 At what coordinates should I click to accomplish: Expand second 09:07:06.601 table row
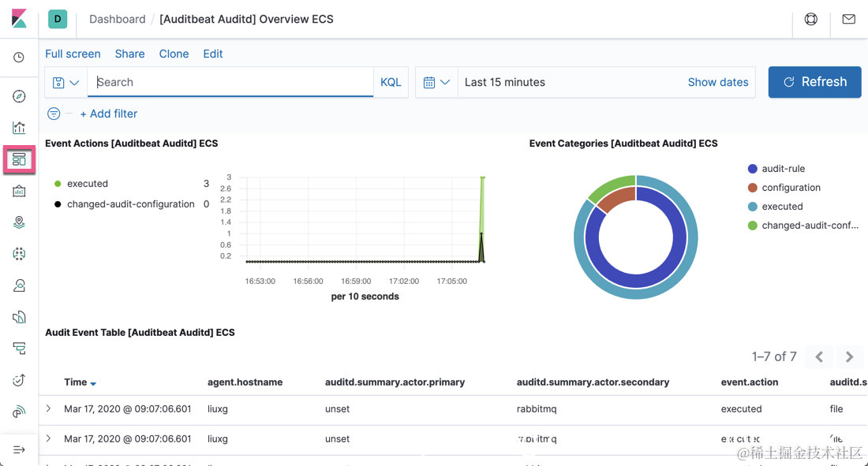49,438
